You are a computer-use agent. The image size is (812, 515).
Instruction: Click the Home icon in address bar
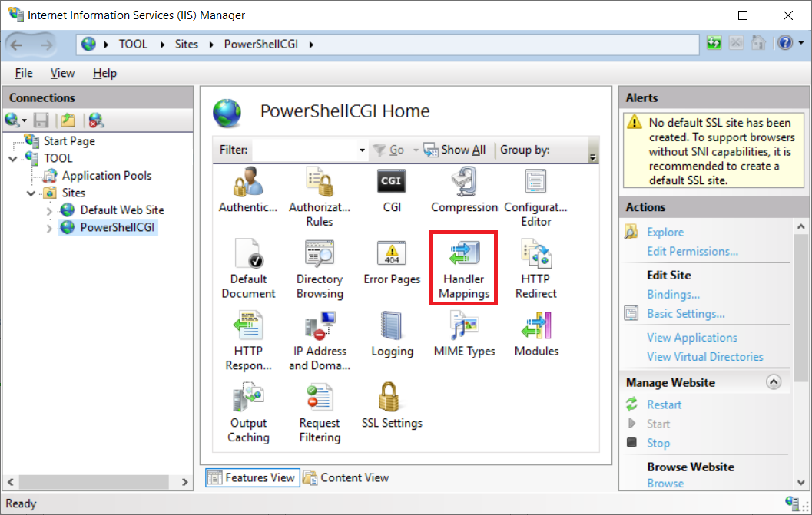758,43
